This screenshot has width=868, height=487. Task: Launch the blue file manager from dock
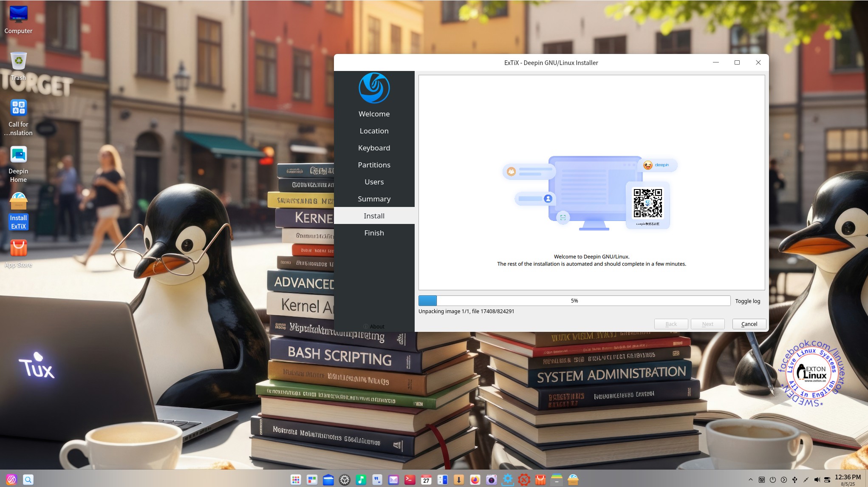328,480
